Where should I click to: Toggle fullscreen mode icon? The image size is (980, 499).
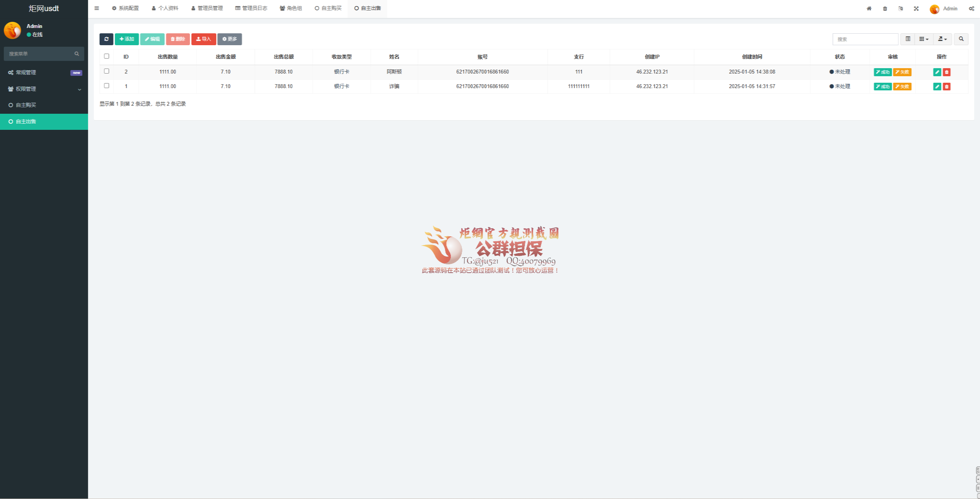(x=916, y=8)
